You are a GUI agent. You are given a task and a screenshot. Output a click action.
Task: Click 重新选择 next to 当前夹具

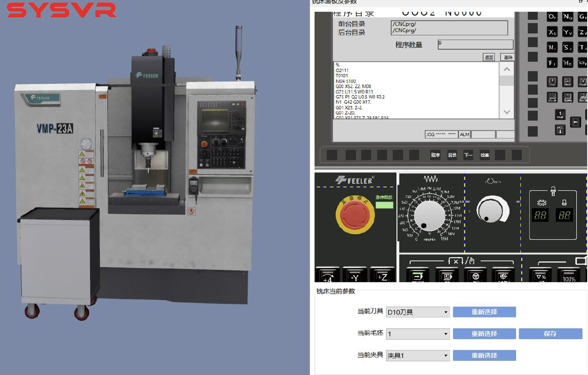pyautogui.click(x=484, y=356)
